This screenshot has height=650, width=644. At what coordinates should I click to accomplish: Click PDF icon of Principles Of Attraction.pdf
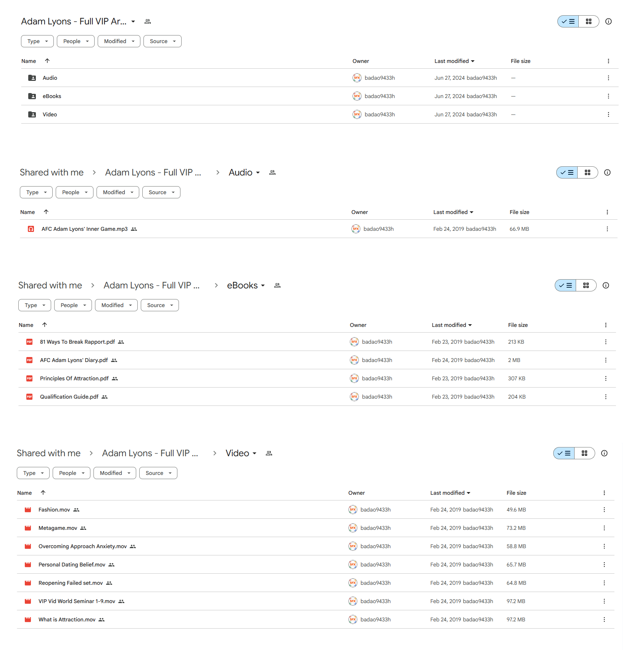[29, 378]
